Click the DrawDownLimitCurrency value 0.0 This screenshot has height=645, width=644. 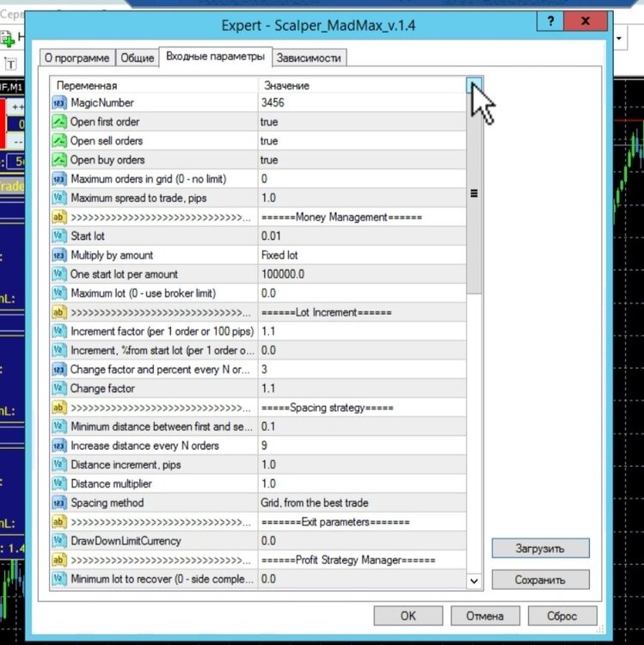coord(268,541)
